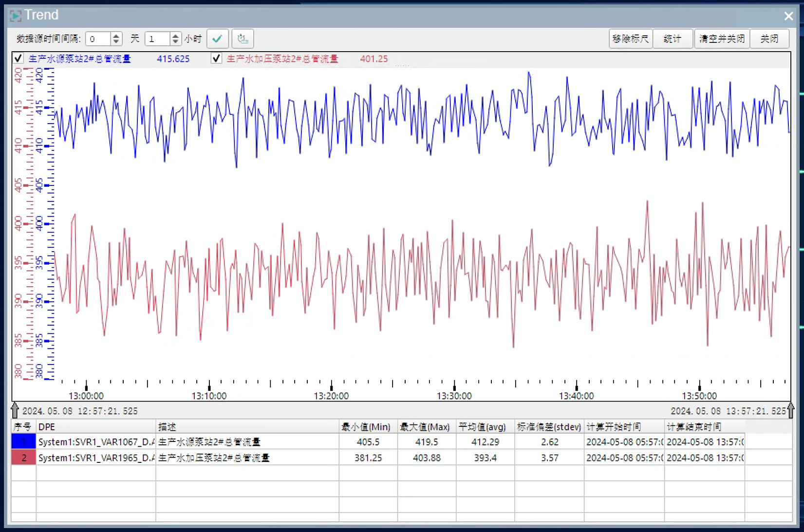Click minimum value 381.25 cell
The image size is (804, 532).
[x=368, y=458]
